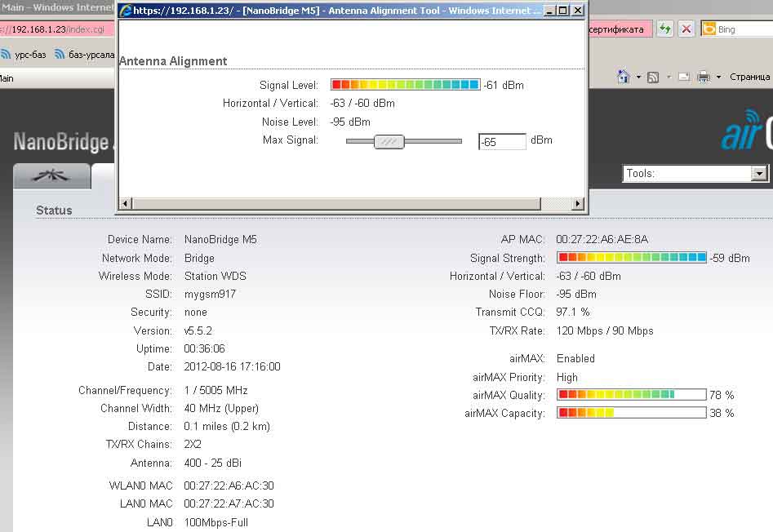Screen dimensions: 773x532
Task: Open the Tools dropdown in the NanoBridge page
Action: click(695, 174)
